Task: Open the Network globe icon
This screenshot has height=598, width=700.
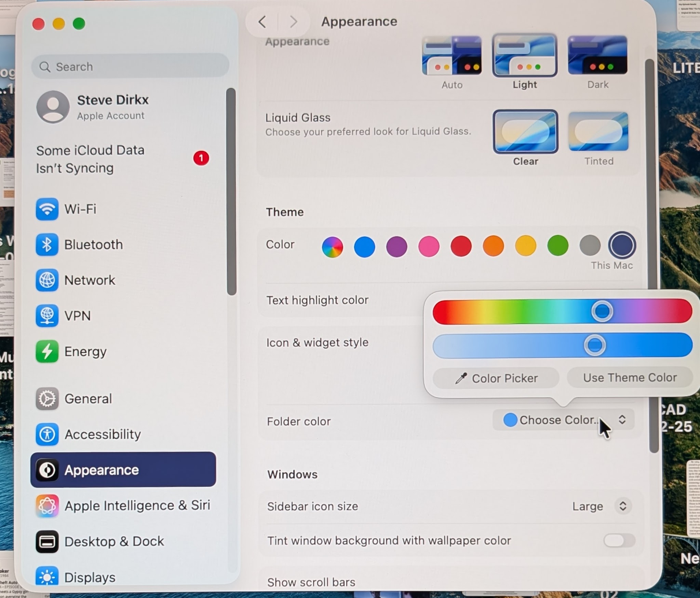Action: 47,280
